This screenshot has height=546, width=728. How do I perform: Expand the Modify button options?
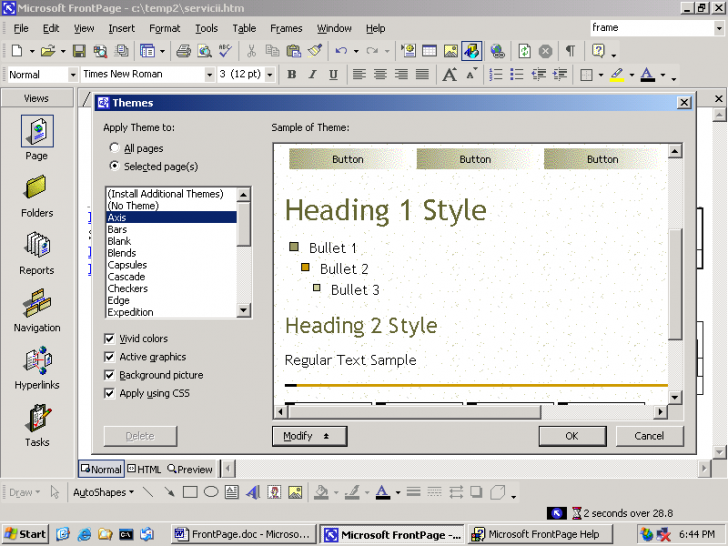(x=309, y=436)
